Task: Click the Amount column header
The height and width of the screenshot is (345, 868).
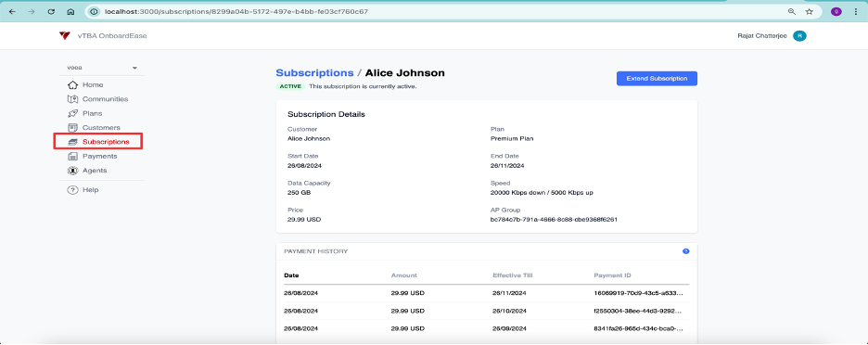Action: [403, 275]
